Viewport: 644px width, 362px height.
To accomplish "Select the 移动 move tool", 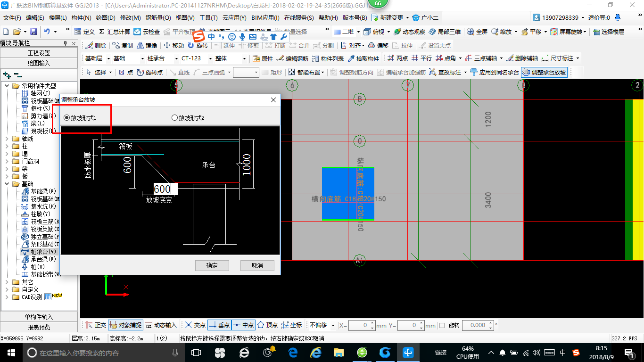I will (173, 46).
